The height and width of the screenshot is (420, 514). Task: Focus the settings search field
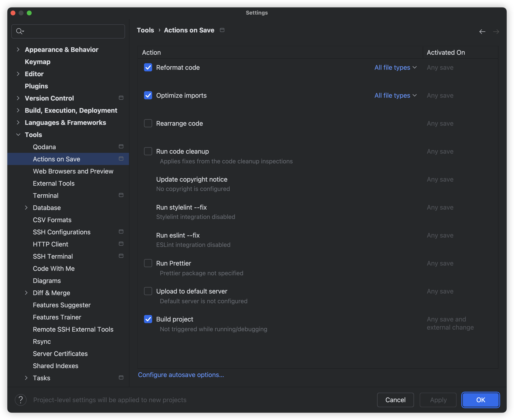pyautogui.click(x=73, y=31)
